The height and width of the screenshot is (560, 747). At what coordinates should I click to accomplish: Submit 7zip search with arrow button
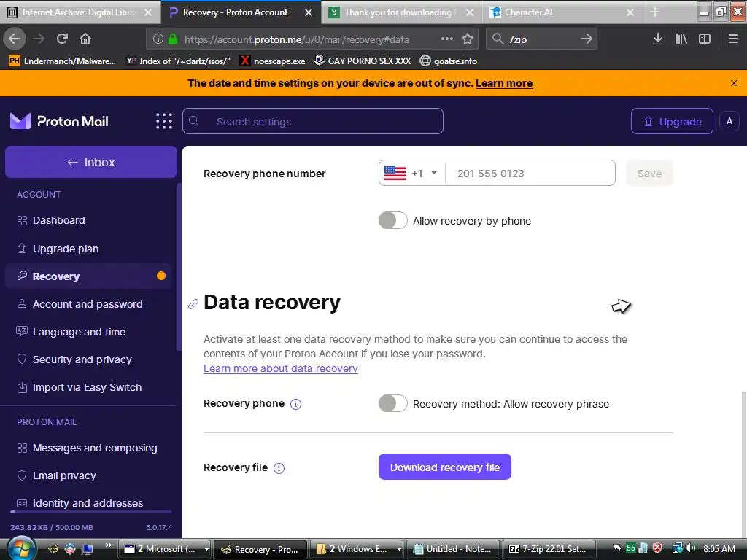click(587, 39)
